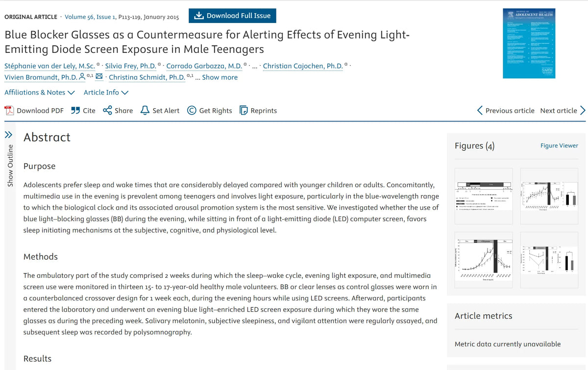Expand the Article Info dropdown

[x=106, y=92]
